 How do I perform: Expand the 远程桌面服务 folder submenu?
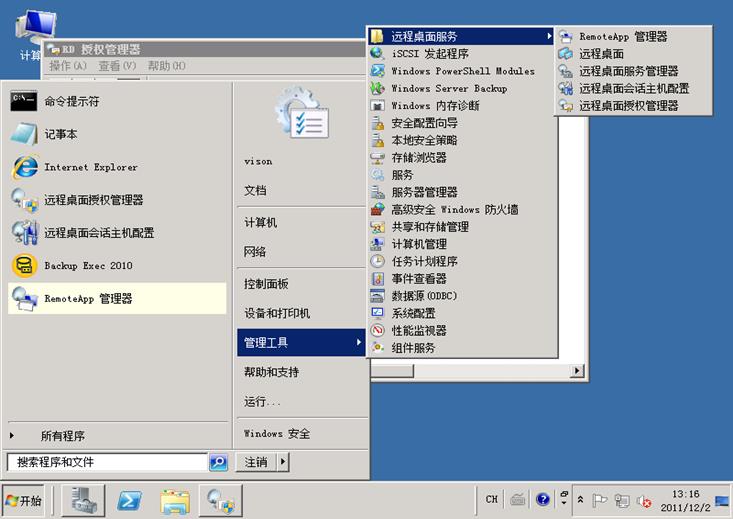pos(462,36)
